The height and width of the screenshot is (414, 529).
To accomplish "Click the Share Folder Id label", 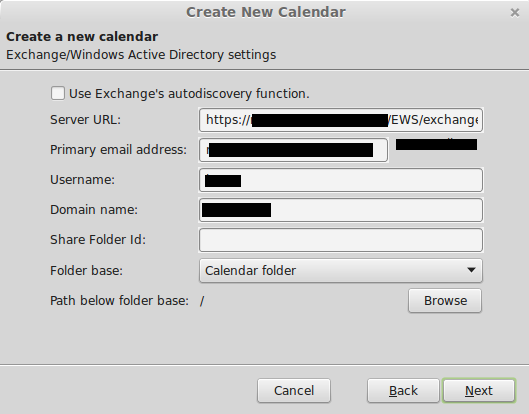I will click(98, 240).
